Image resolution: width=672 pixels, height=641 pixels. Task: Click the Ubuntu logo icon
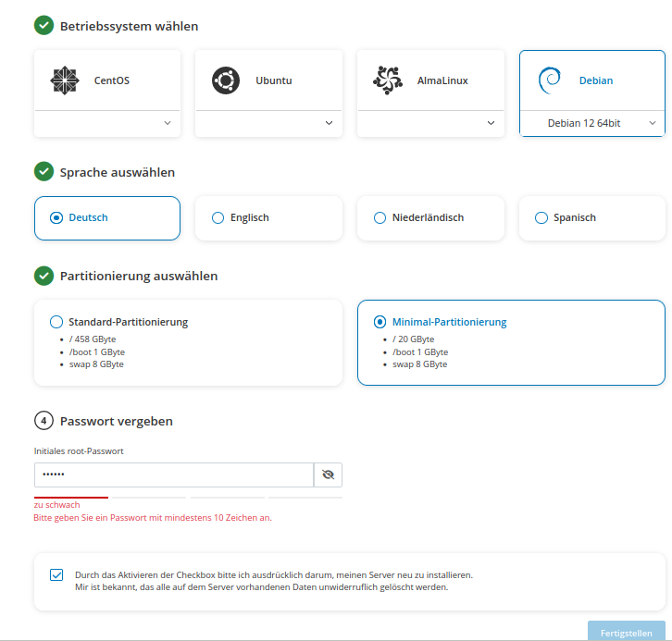[226, 80]
